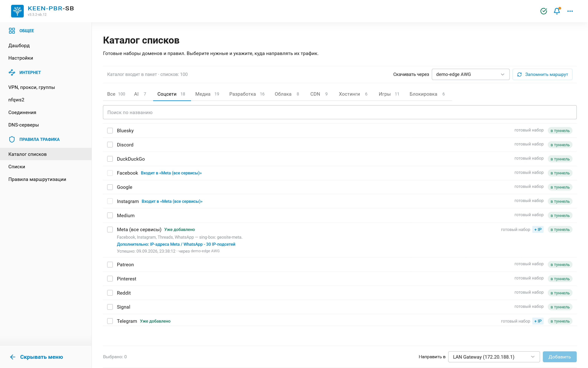Select the Patreon checkbox

[x=110, y=264]
